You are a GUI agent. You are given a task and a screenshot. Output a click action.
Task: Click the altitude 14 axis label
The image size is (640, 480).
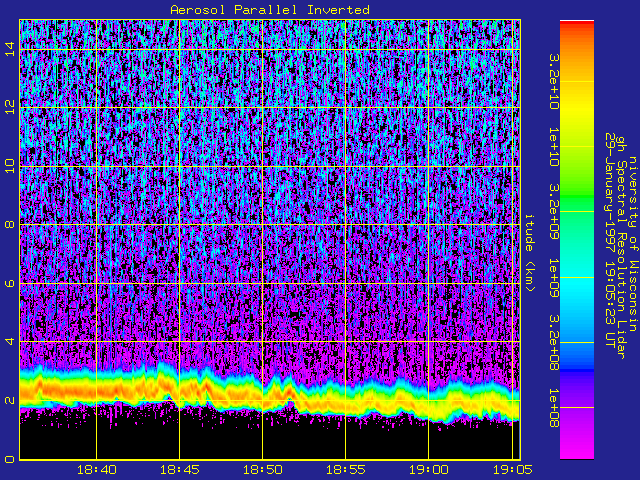(10, 49)
